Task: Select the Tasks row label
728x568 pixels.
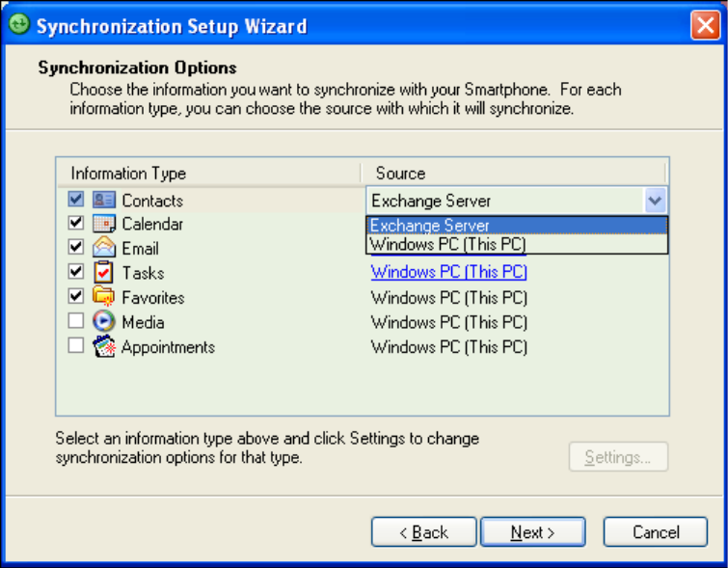Action: tap(143, 273)
